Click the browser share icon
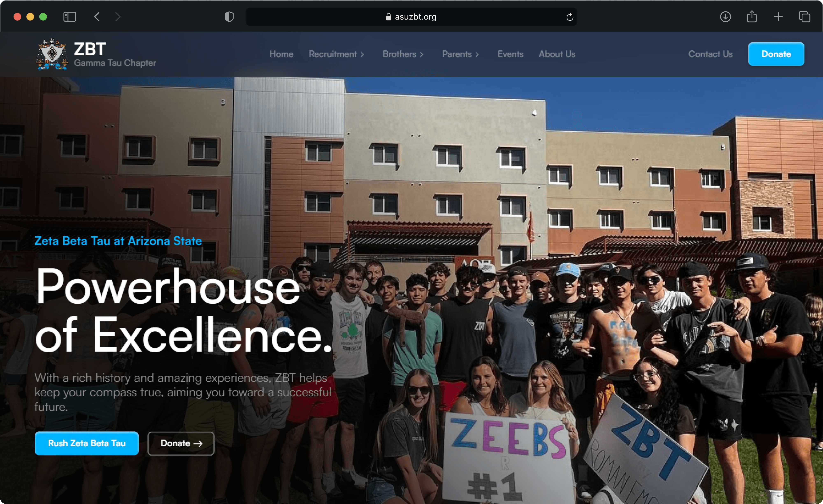This screenshot has height=504, width=823. point(752,16)
